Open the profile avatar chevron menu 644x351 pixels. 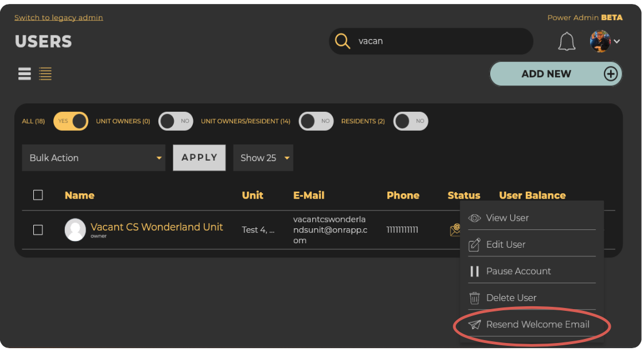click(x=616, y=41)
